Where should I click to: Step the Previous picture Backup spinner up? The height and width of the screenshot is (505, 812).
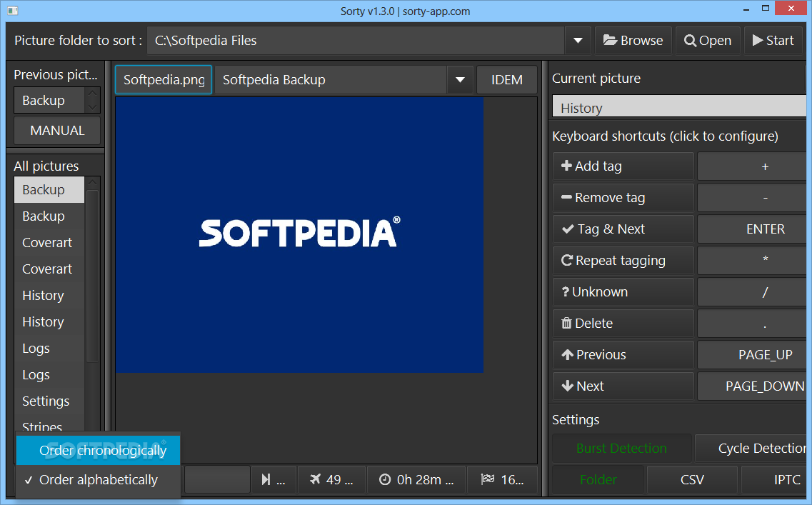92,94
